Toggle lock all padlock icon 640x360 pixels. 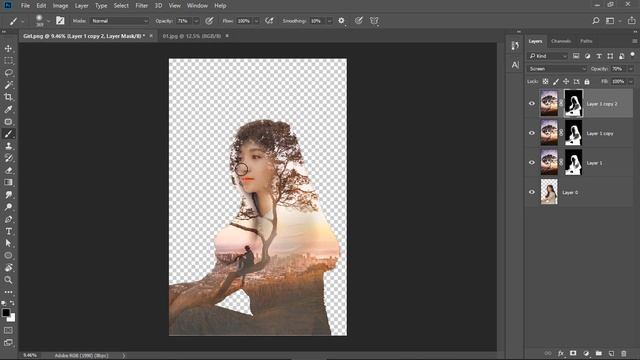coord(587,82)
